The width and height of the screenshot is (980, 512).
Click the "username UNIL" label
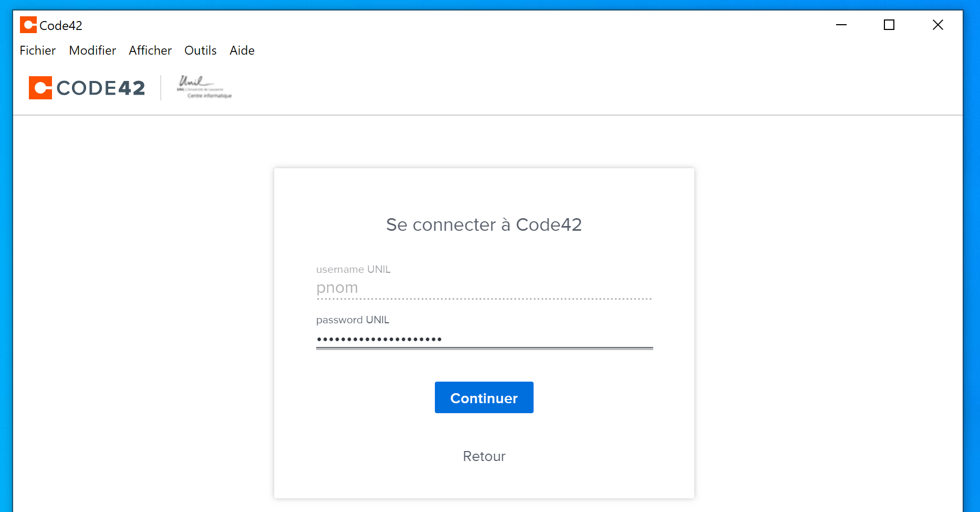point(353,270)
